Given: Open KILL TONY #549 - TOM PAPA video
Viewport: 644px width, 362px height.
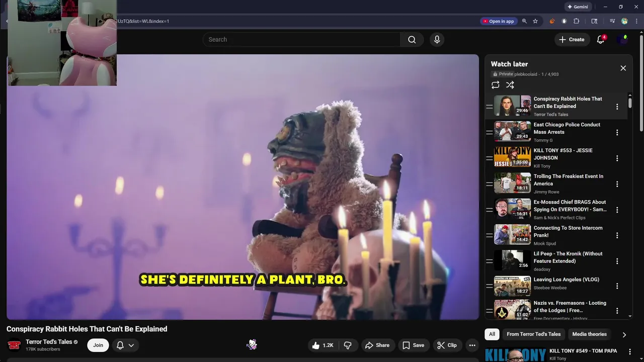Looking at the screenshot, I should tap(583, 351).
